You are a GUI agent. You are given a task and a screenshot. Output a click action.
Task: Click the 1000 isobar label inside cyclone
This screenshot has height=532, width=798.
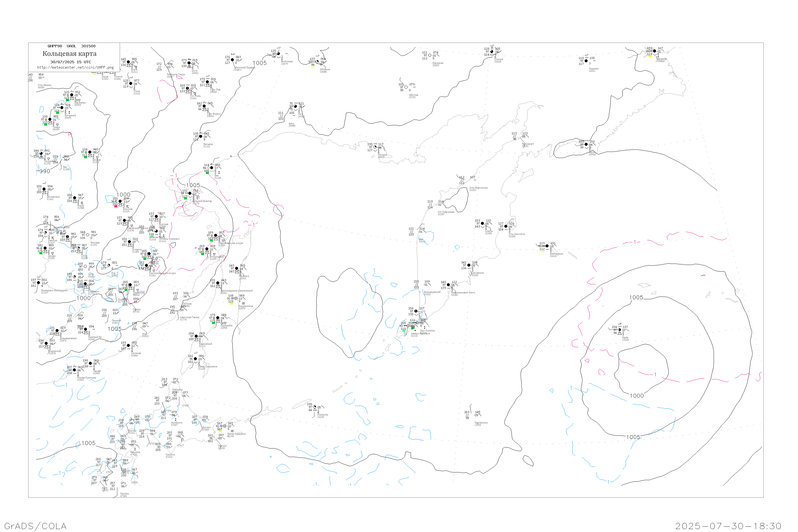pyautogui.click(x=637, y=396)
